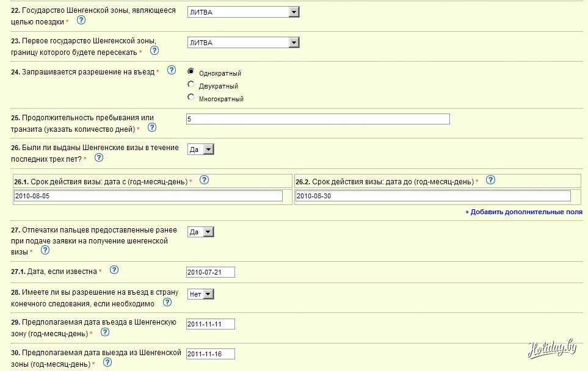Viewport: 588px width, 371px height.
Task: Show help for question 27 fingerprints
Action: (45, 250)
